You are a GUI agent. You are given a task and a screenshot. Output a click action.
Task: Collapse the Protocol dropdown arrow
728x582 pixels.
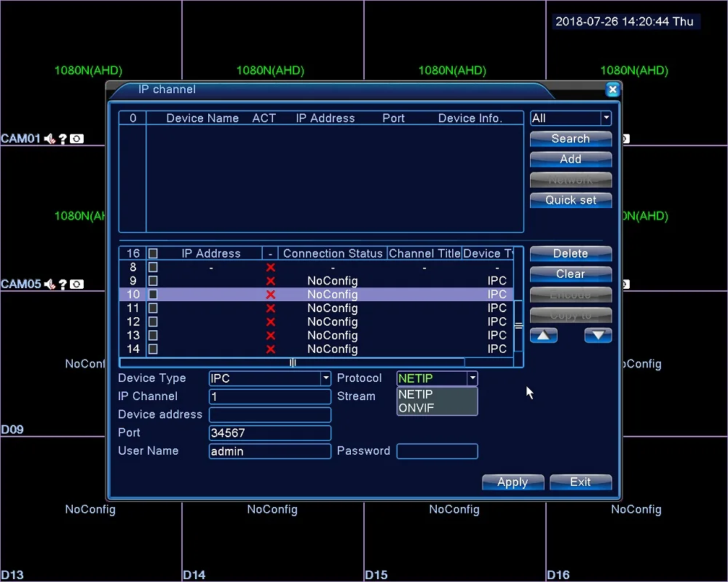click(x=472, y=378)
